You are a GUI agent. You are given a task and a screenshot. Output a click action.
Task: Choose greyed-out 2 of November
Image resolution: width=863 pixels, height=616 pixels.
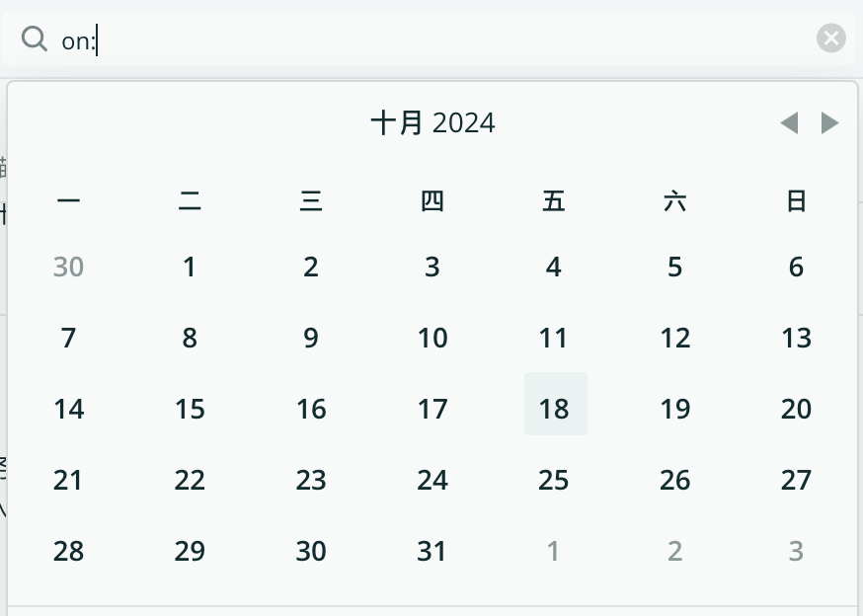pyautogui.click(x=674, y=551)
